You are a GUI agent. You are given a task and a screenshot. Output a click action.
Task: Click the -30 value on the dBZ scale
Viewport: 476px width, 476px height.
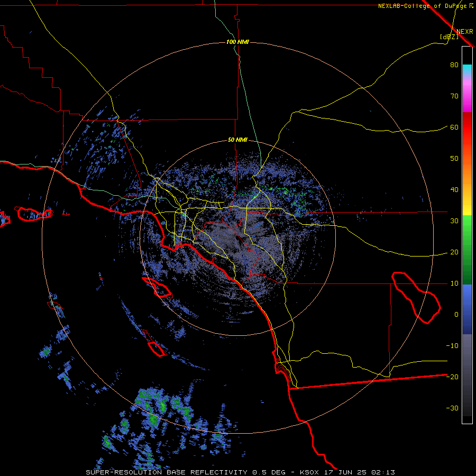coord(452,408)
